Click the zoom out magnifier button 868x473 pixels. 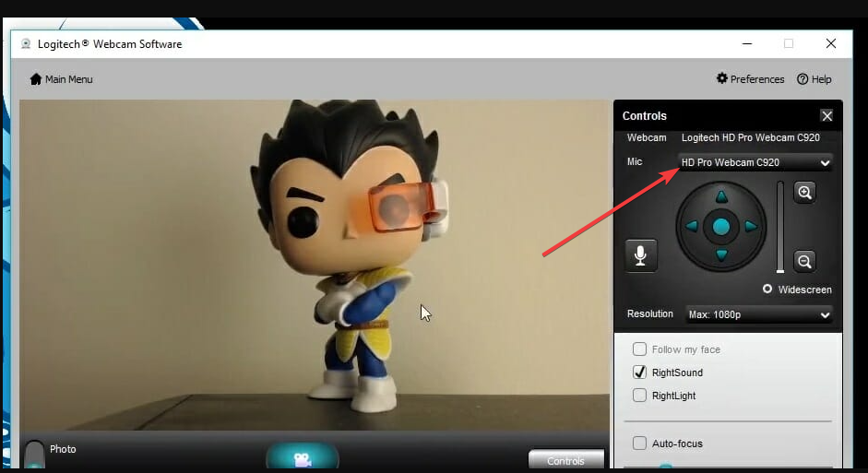[x=805, y=261]
